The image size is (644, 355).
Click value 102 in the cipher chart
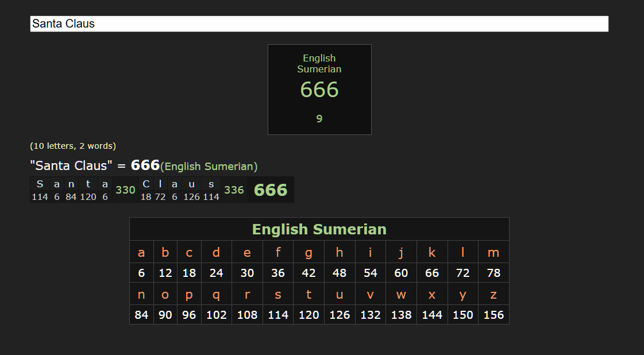coord(216,315)
